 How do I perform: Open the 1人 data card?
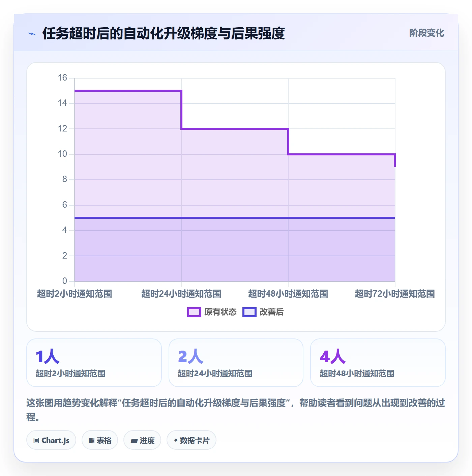click(94, 363)
